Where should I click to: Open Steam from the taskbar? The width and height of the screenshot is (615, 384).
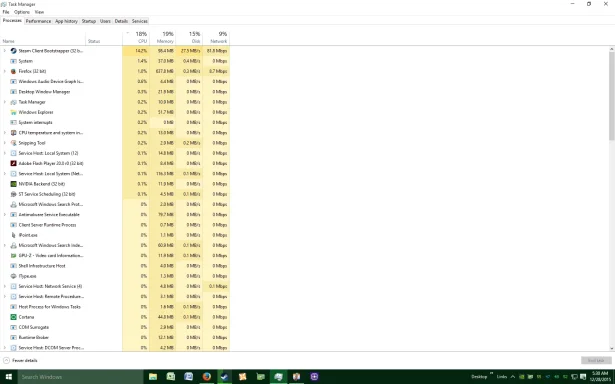pos(224,377)
